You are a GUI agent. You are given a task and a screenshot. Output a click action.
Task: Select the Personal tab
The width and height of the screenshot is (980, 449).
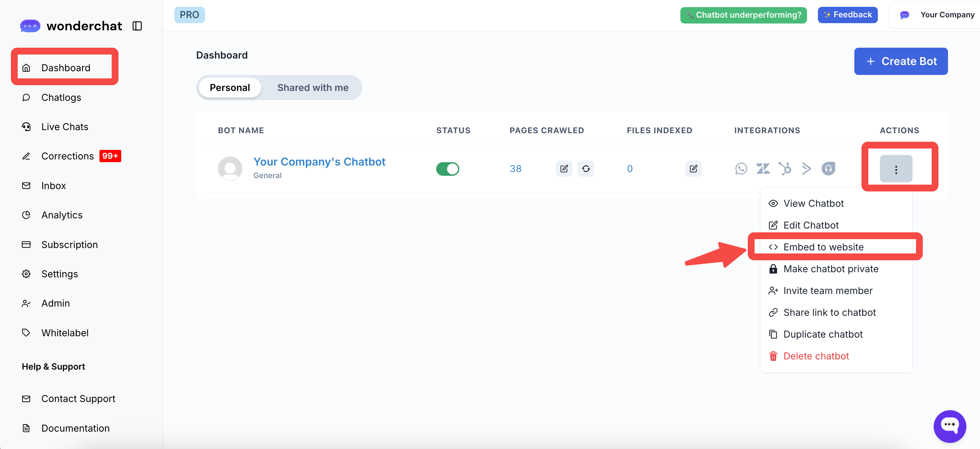pyautogui.click(x=230, y=88)
